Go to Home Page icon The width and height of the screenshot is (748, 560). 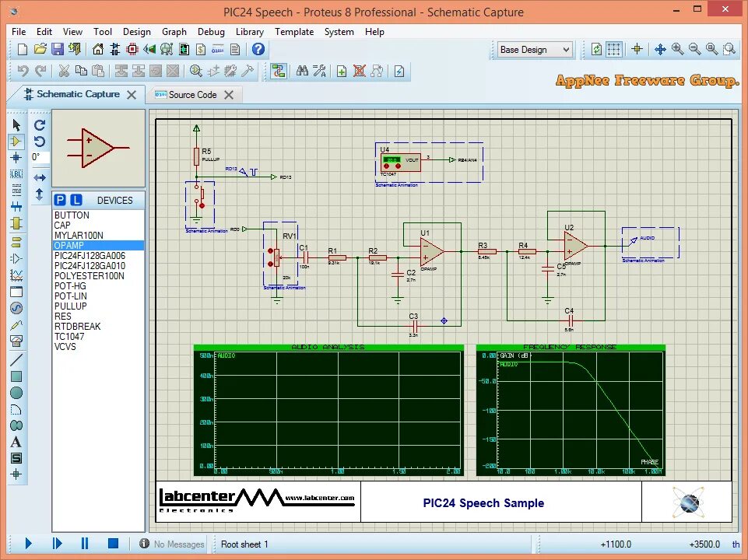98,49
